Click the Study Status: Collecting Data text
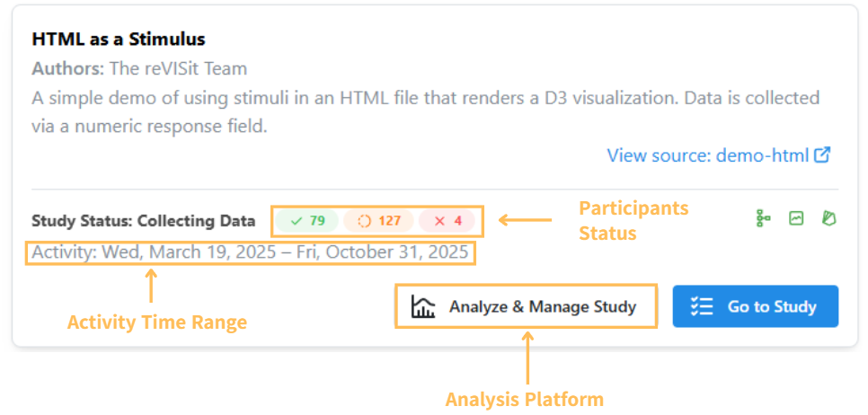Viewport: 868px width, 415px height. point(143,221)
